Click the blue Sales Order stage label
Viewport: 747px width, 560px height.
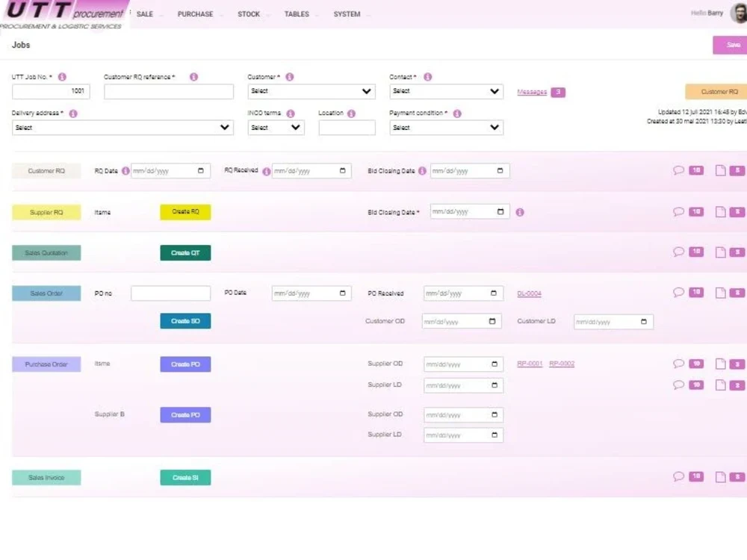tap(46, 293)
